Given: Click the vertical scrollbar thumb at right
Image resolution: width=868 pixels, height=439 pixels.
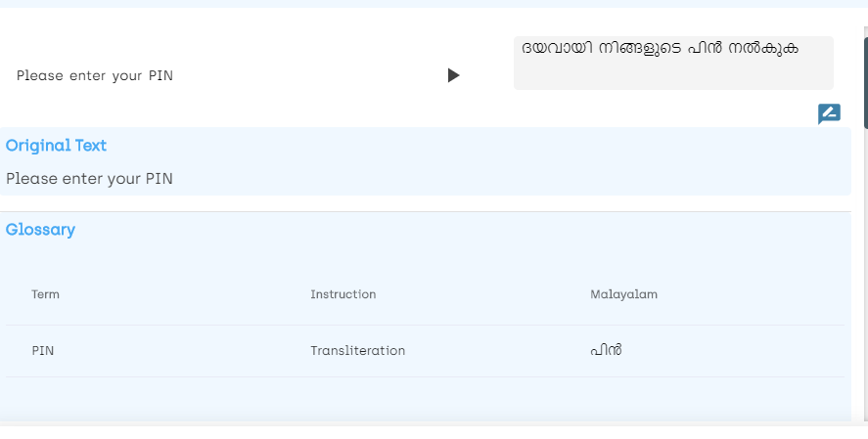Looking at the screenshot, I should pyautogui.click(x=865, y=83).
